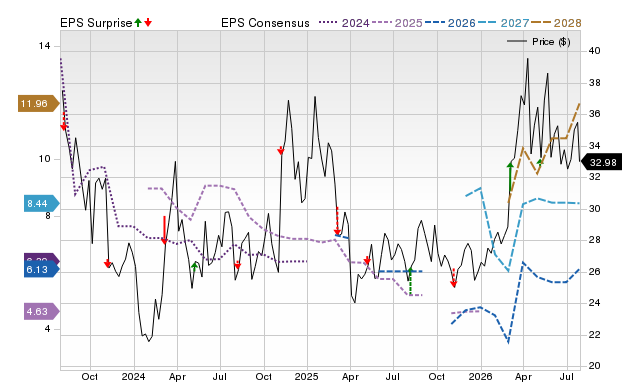Click the EPS Consensus legend label
Image resolution: width=640 pixels, height=382 pixels.
(265, 23)
